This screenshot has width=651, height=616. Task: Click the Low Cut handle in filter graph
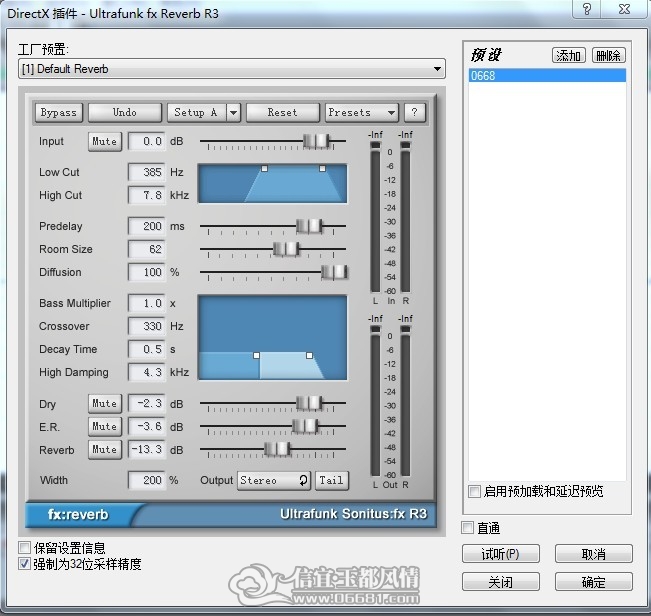pyautogui.click(x=264, y=169)
